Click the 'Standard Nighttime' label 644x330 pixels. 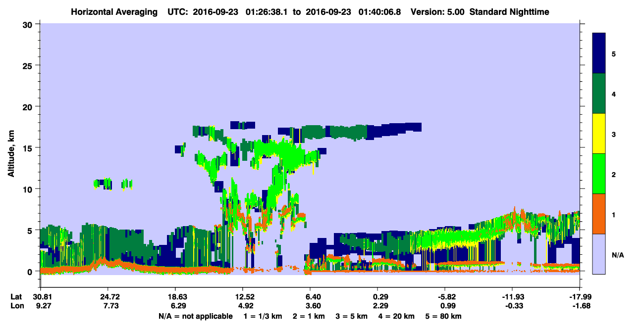[x=509, y=11]
